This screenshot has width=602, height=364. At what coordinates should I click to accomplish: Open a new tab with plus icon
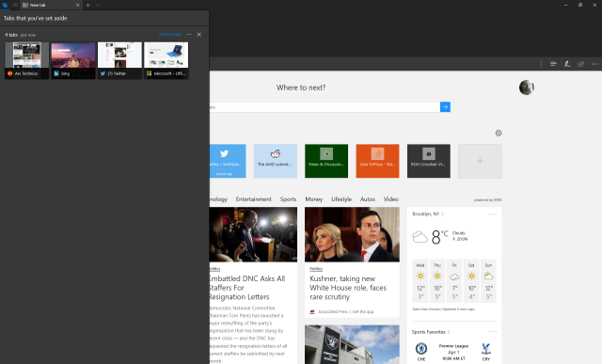[x=87, y=5]
